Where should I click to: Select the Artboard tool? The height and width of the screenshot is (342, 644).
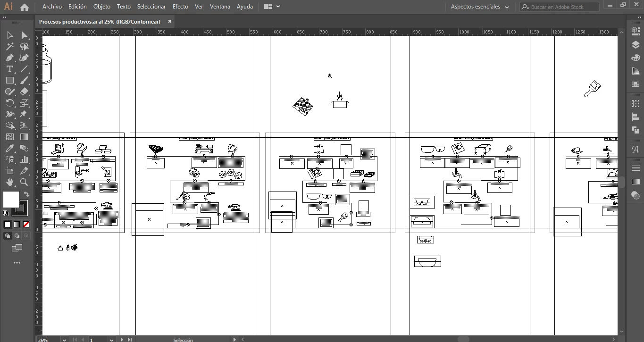[10, 171]
